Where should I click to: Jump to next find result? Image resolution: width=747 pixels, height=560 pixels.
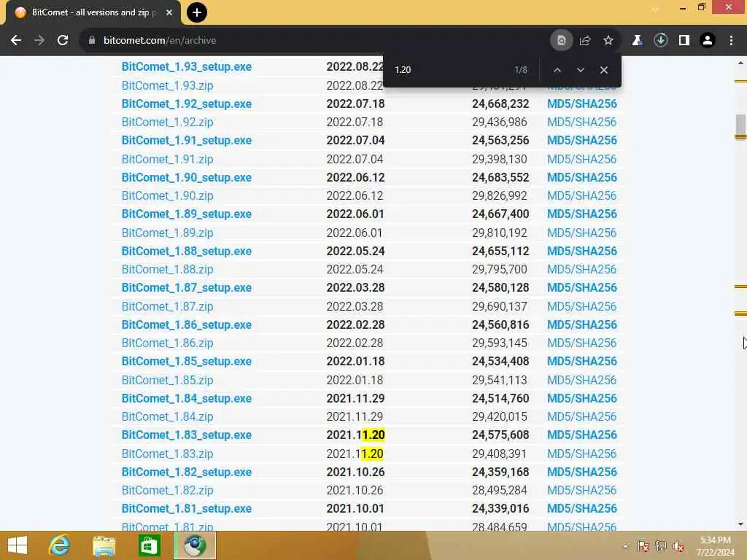click(x=580, y=70)
